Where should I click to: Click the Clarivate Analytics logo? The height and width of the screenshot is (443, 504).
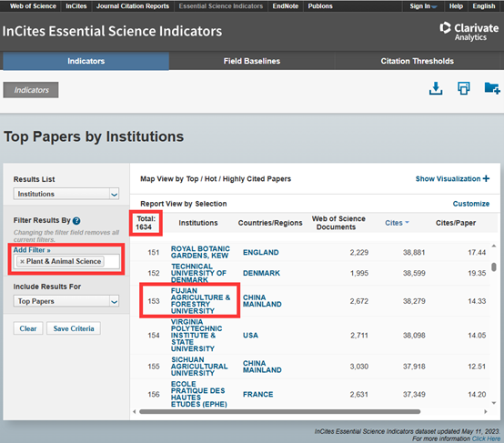click(x=469, y=31)
